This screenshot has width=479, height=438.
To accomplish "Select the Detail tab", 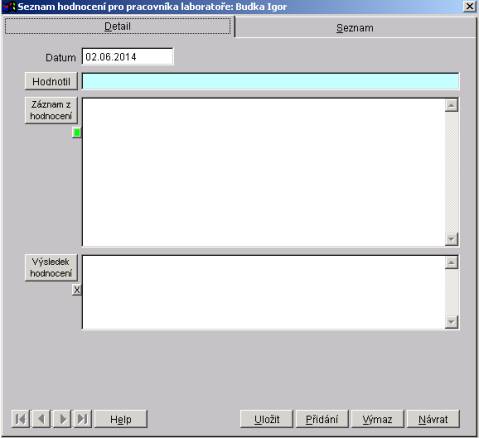I will pyautogui.click(x=117, y=26).
